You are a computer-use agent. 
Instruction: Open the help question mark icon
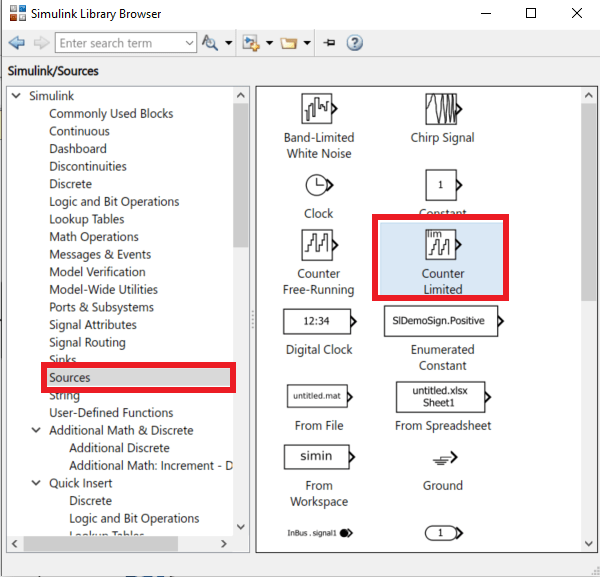[355, 43]
